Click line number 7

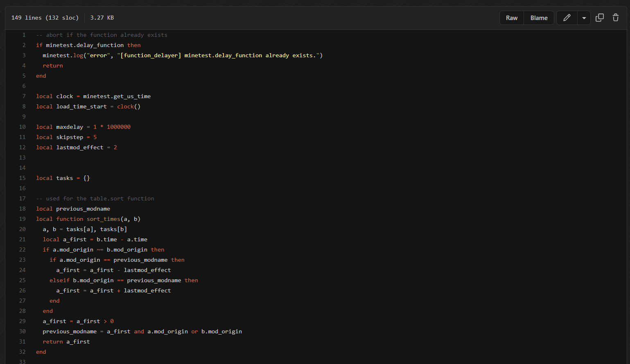point(24,96)
